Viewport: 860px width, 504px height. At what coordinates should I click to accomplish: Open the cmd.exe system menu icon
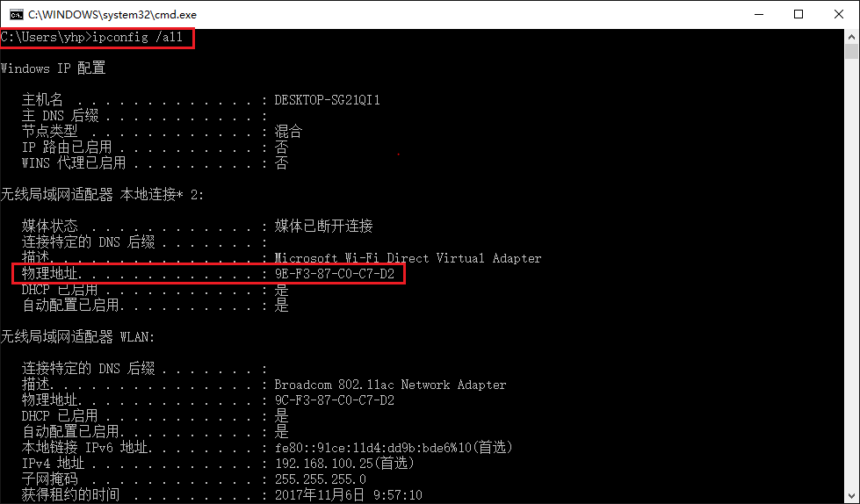(16, 14)
